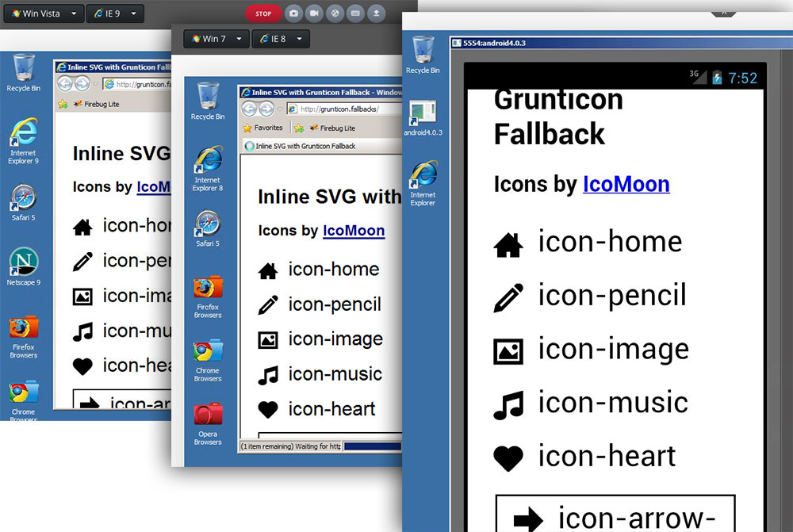Viewport: 793px width, 532px height.
Task: Open Recycle Bin on the Win 7 desktop
Action: [x=208, y=101]
